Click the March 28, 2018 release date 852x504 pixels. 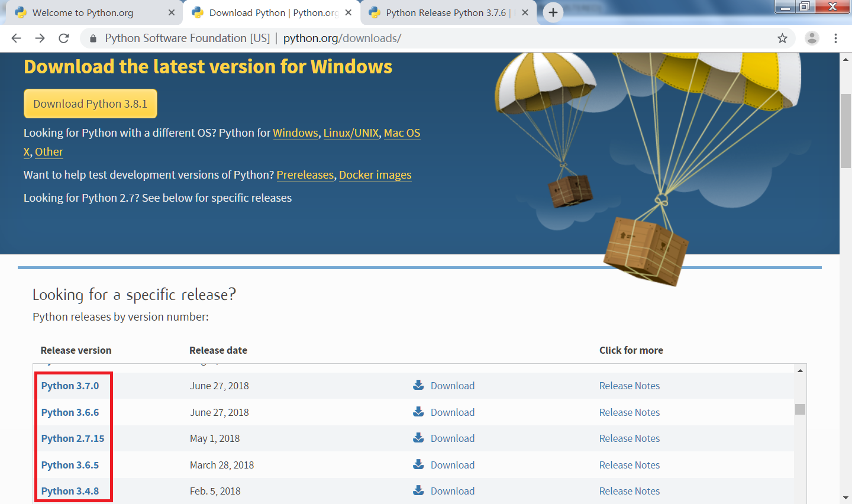(222, 465)
